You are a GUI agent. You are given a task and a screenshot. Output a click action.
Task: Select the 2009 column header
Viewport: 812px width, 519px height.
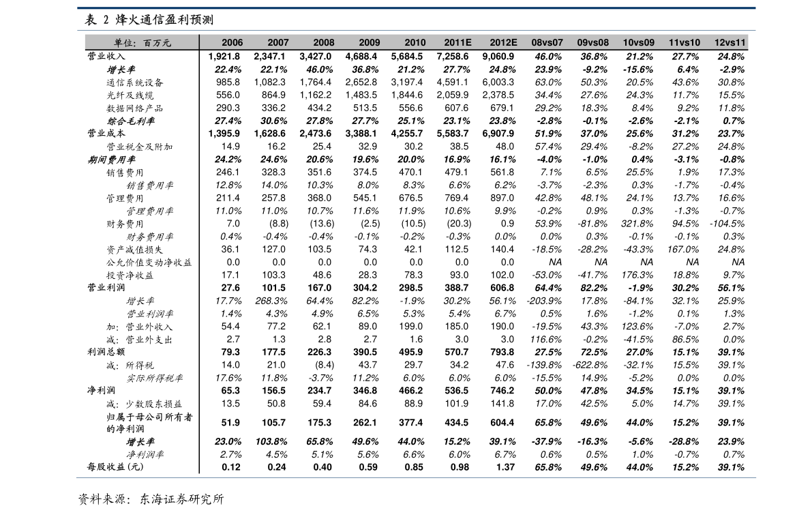pos(369,42)
